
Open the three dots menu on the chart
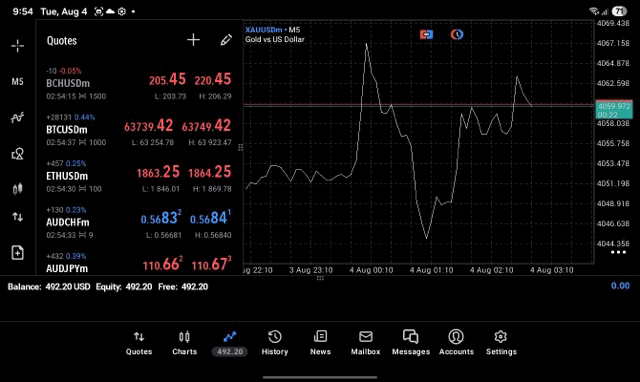click(618, 252)
